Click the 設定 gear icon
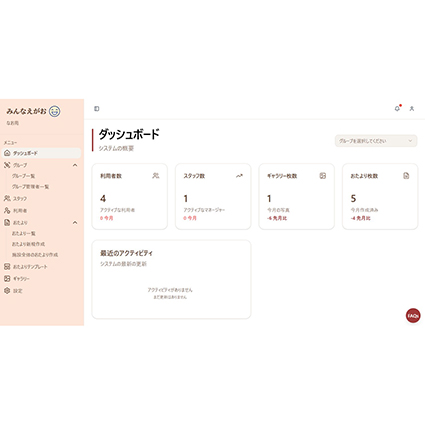 pyautogui.click(x=7, y=291)
